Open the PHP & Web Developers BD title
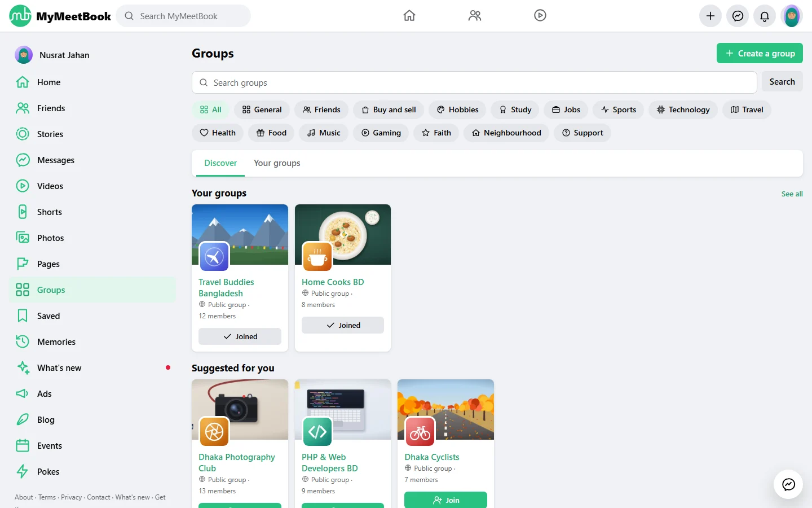Screen dimensions: 812x508 (x=330, y=463)
